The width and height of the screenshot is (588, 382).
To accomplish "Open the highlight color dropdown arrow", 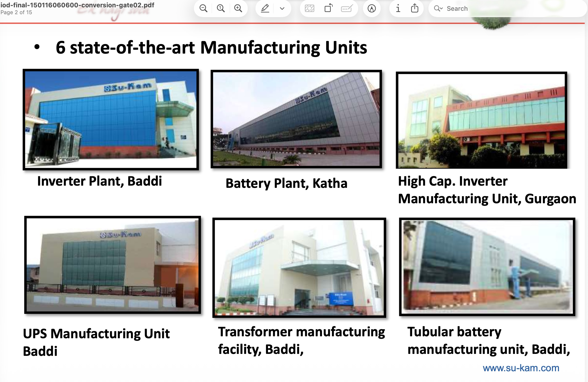I will click(x=282, y=8).
